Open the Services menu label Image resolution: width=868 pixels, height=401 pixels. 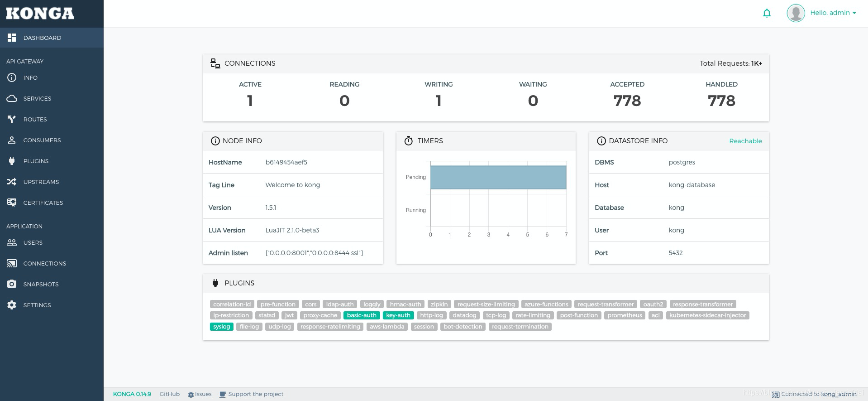pos(37,98)
